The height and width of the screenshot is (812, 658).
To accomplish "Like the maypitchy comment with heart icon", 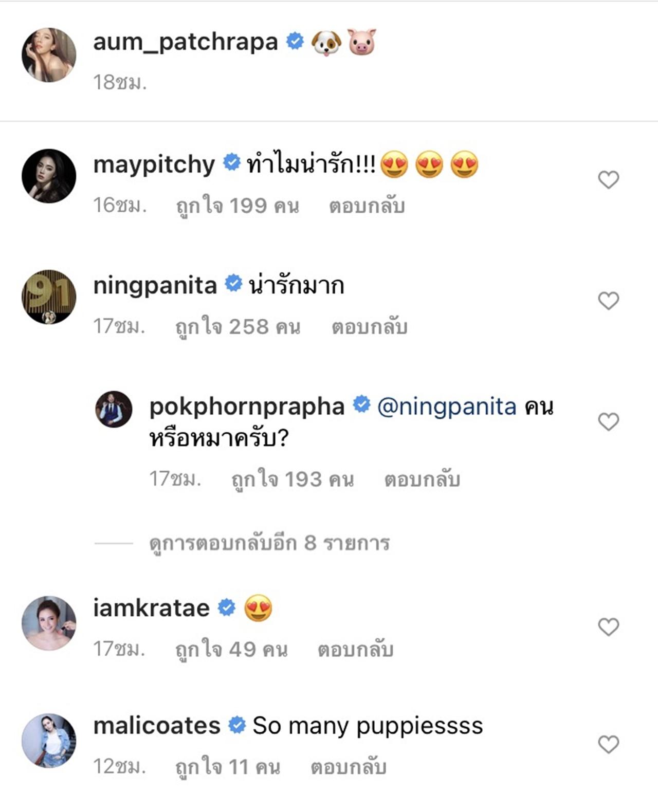I will click(x=608, y=180).
